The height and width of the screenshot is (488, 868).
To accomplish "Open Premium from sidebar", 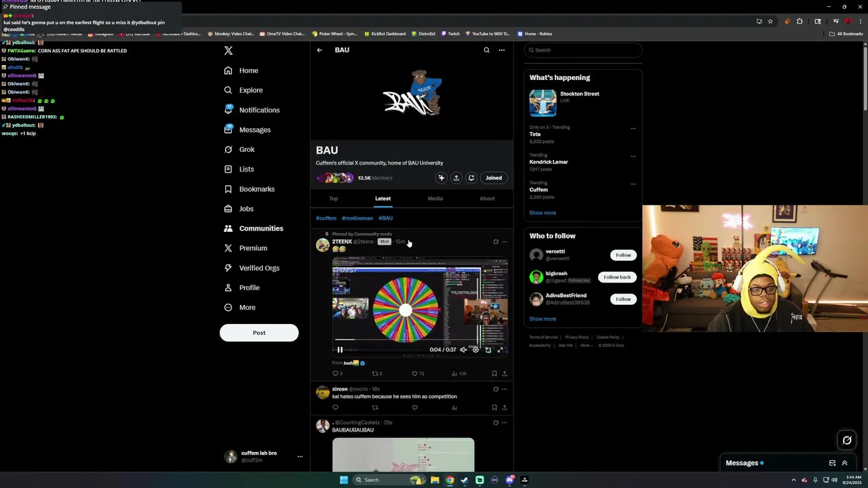I will tap(245, 248).
